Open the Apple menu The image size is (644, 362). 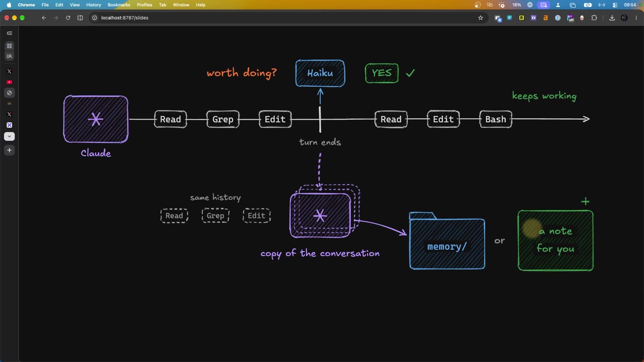9,5
